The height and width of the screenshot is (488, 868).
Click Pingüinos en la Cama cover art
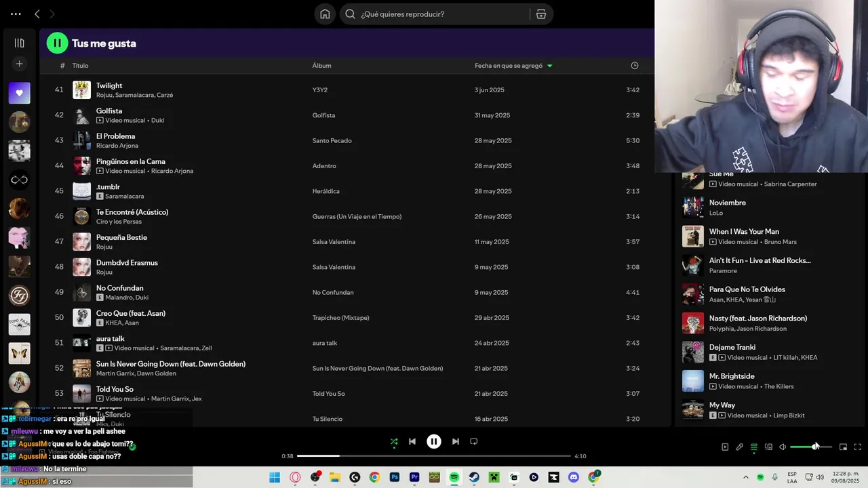81,166
